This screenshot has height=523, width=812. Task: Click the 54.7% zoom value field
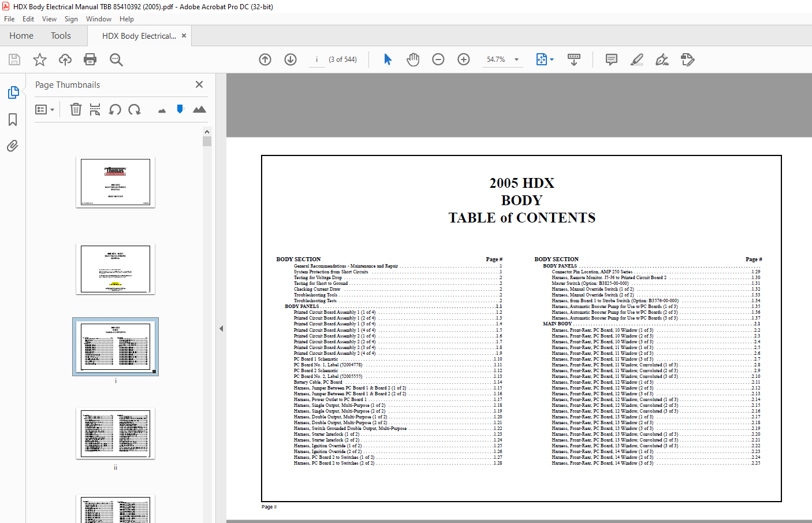pos(496,60)
